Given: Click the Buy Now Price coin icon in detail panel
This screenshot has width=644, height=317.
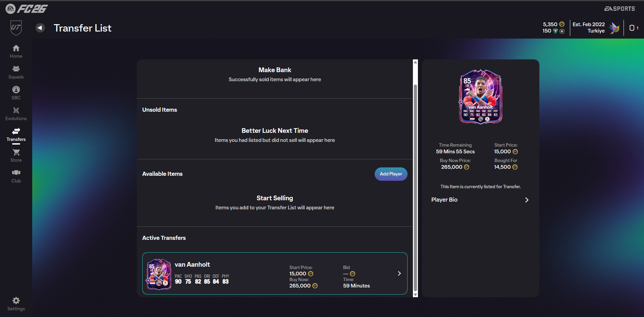Looking at the screenshot, I should click(467, 167).
